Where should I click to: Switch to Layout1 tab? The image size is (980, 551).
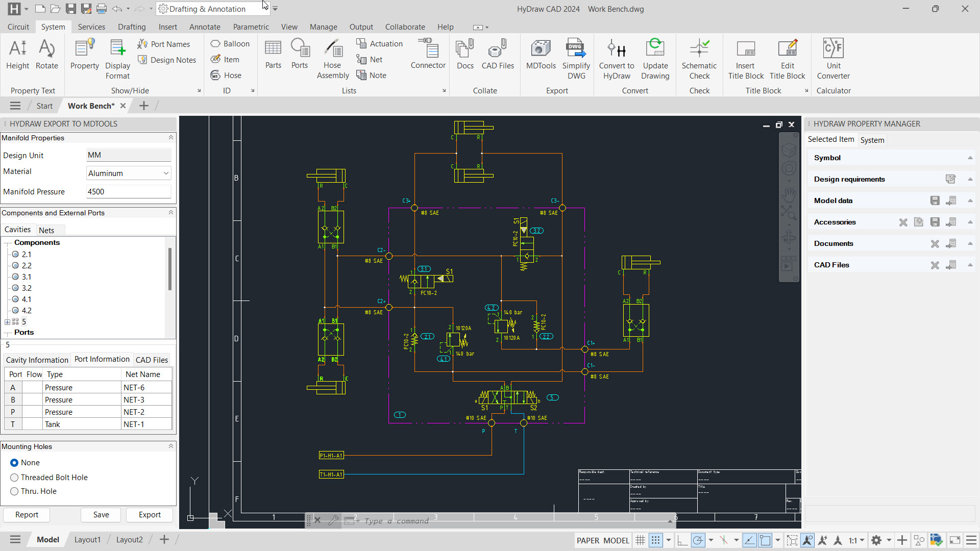pyautogui.click(x=87, y=540)
